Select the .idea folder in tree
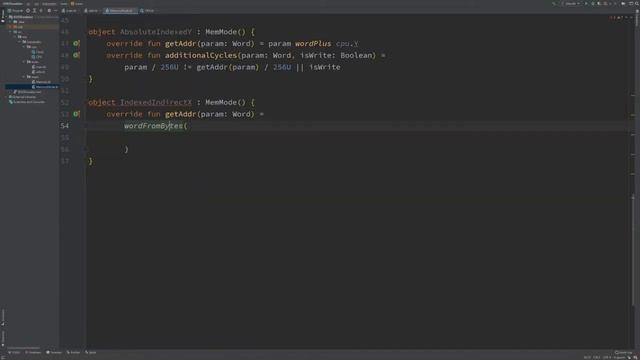The width and height of the screenshot is (640, 360). [20, 22]
